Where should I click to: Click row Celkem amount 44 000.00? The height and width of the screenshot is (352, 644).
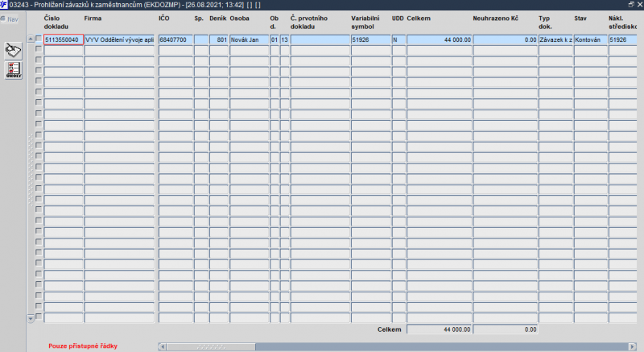(439, 39)
